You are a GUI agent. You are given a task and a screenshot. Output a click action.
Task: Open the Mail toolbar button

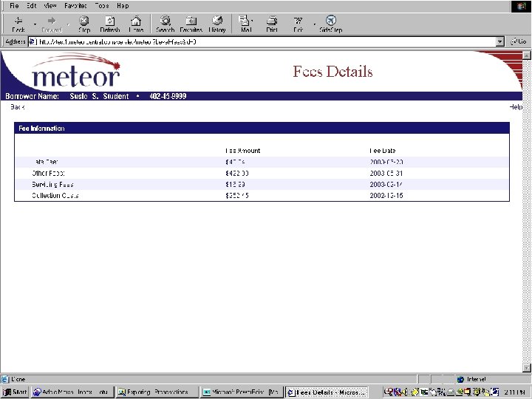pos(245,24)
